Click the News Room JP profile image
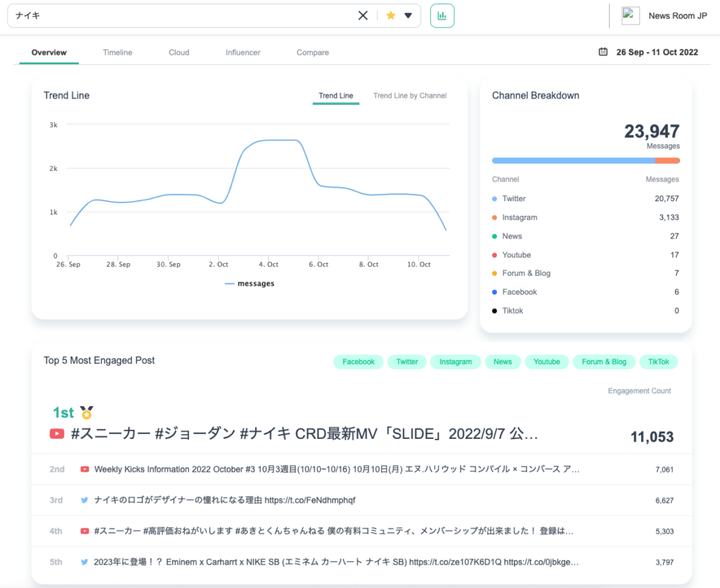This screenshot has width=720, height=588. [631, 15]
